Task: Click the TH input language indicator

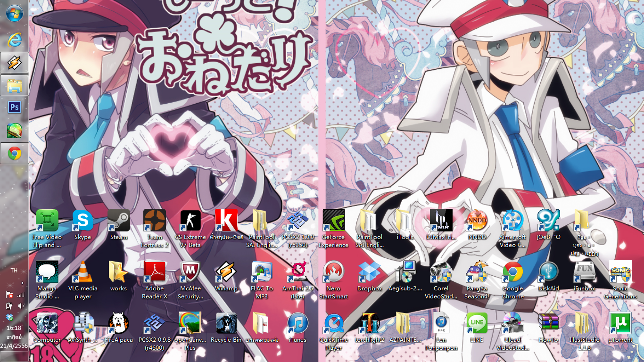Action: point(14,271)
